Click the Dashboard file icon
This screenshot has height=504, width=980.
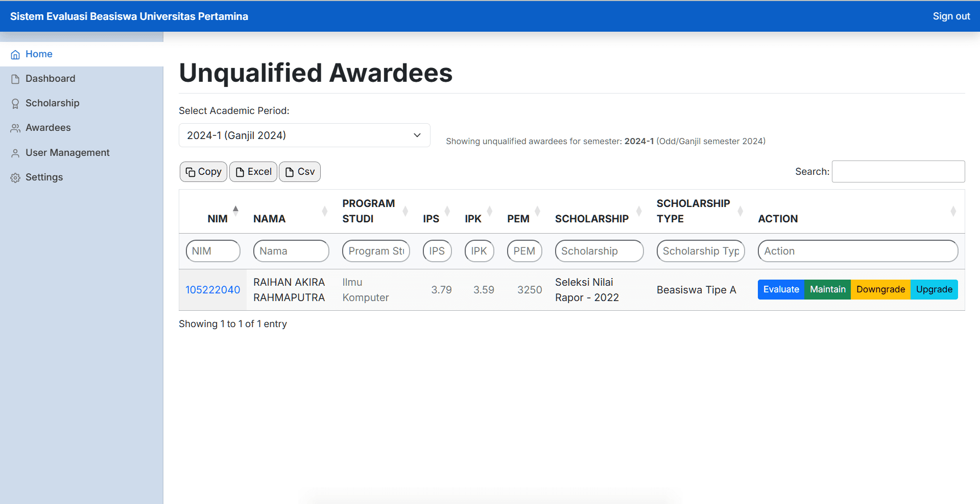click(x=15, y=79)
